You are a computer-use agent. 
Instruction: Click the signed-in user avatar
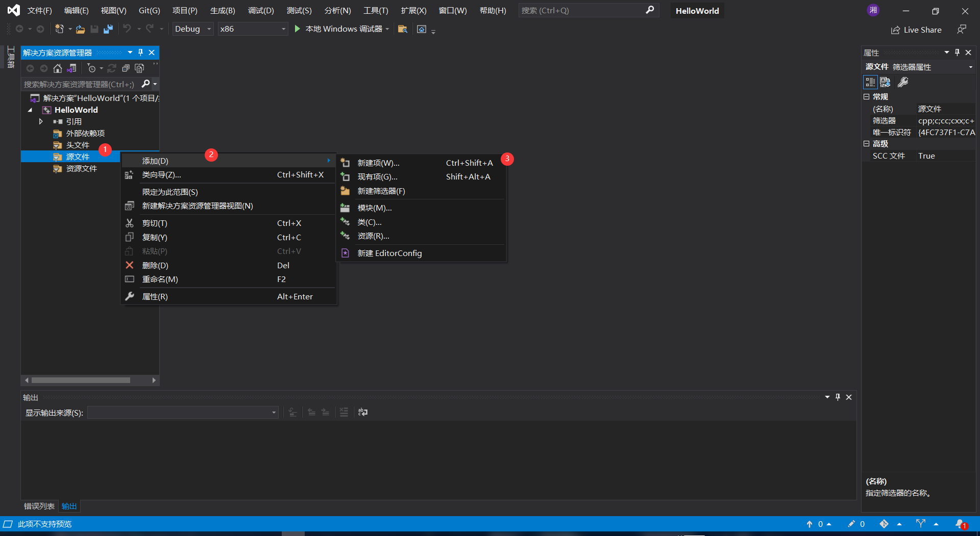873,10
